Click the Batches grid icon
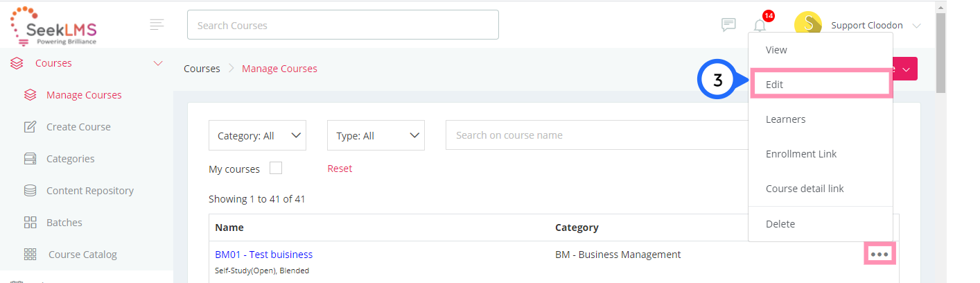Image resolution: width=980 pixels, height=283 pixels. coord(30,223)
